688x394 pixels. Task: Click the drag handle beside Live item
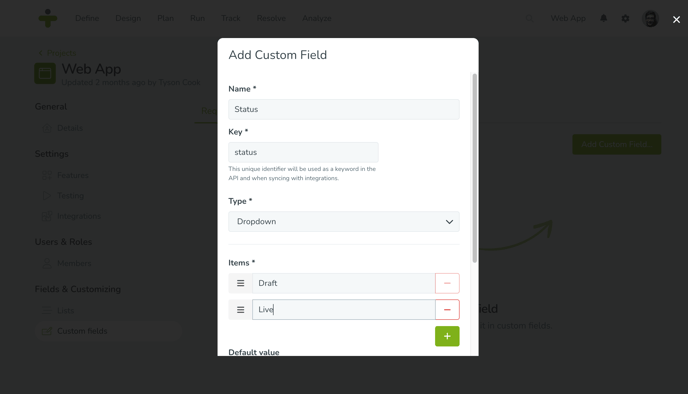coord(240,310)
